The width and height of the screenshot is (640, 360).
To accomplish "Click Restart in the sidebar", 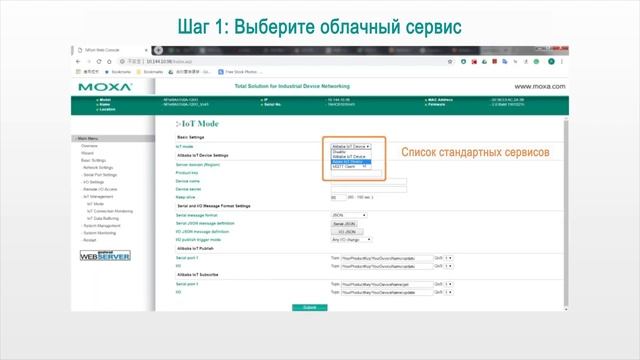I will [89, 240].
